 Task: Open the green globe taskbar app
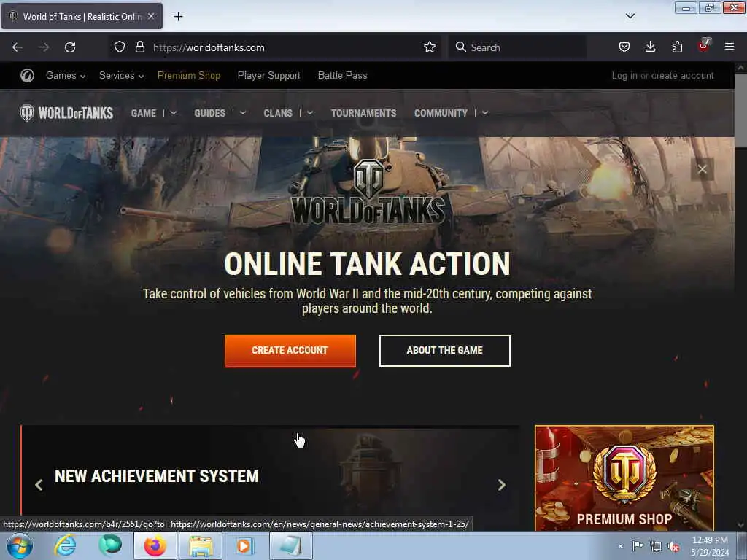[110, 545]
